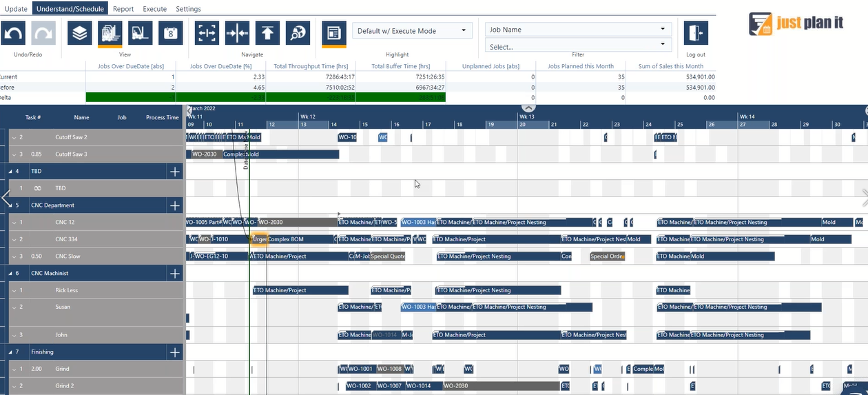Collapse the CNC Machinist group triangle
The height and width of the screenshot is (395, 868).
click(x=10, y=274)
